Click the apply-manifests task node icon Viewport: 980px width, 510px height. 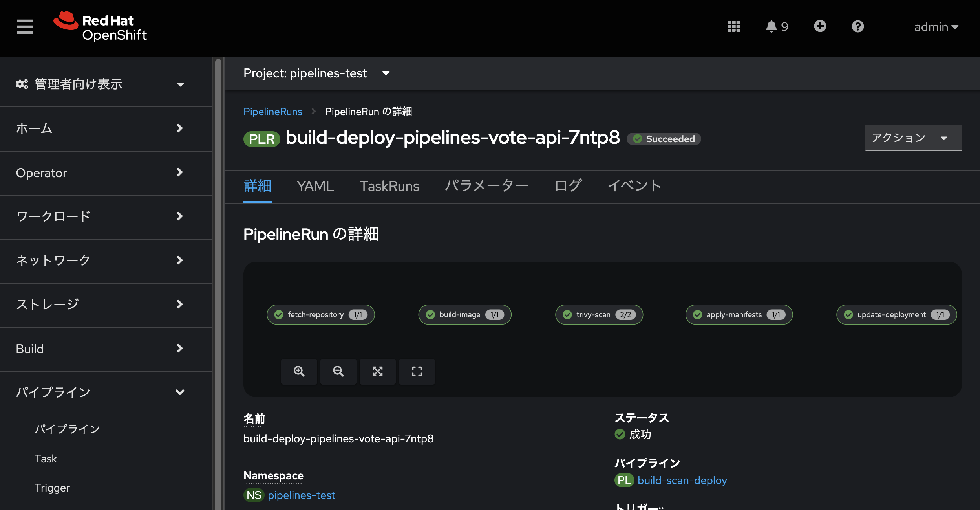(697, 314)
